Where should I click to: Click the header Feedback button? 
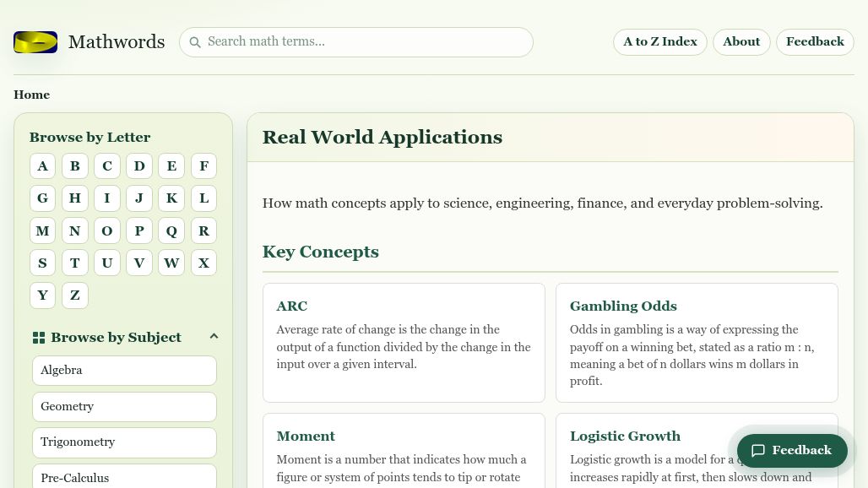(x=814, y=42)
